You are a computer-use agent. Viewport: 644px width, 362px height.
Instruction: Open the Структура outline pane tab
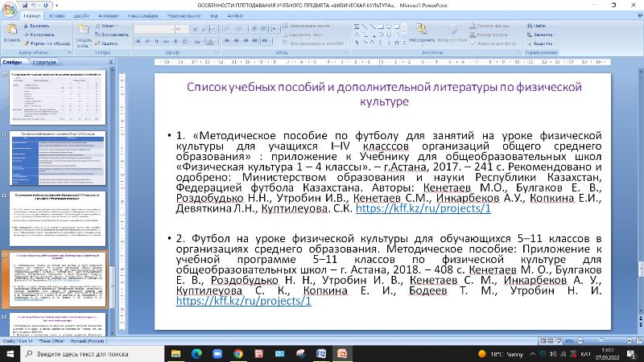tap(44, 63)
